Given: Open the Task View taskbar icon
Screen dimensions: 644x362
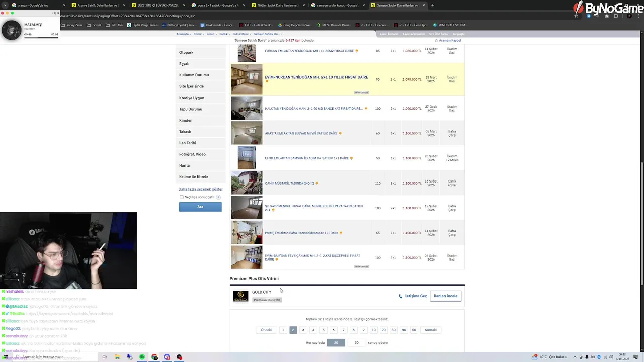Looking at the screenshot, I should click(x=105, y=357).
